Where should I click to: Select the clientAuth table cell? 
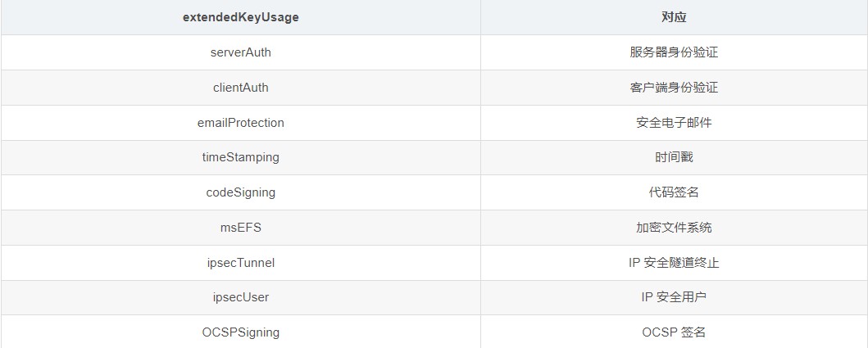pyautogui.click(x=240, y=88)
